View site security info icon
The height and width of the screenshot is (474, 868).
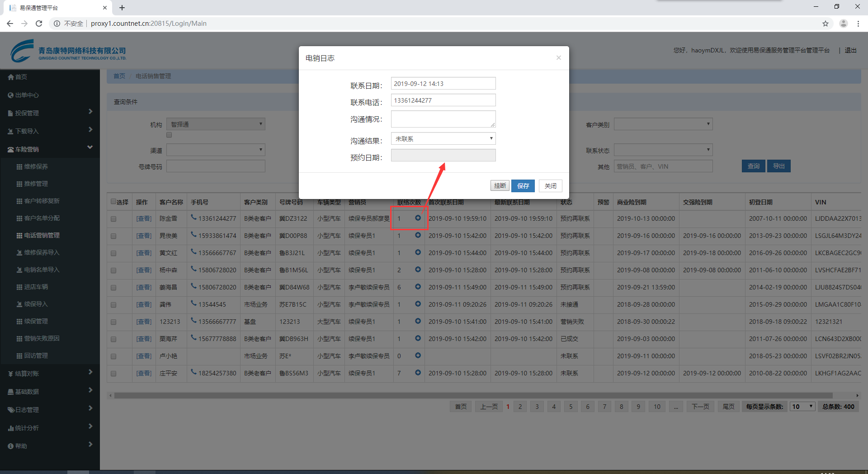(57, 24)
